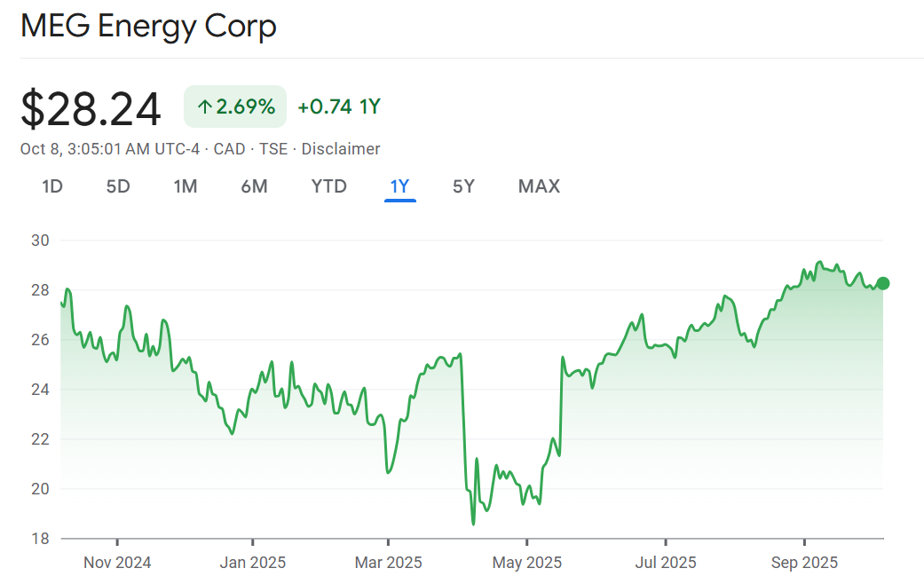Screen dimensions: 924x584
Task: Click the Jan 2025 axis label
Action: [x=252, y=563]
